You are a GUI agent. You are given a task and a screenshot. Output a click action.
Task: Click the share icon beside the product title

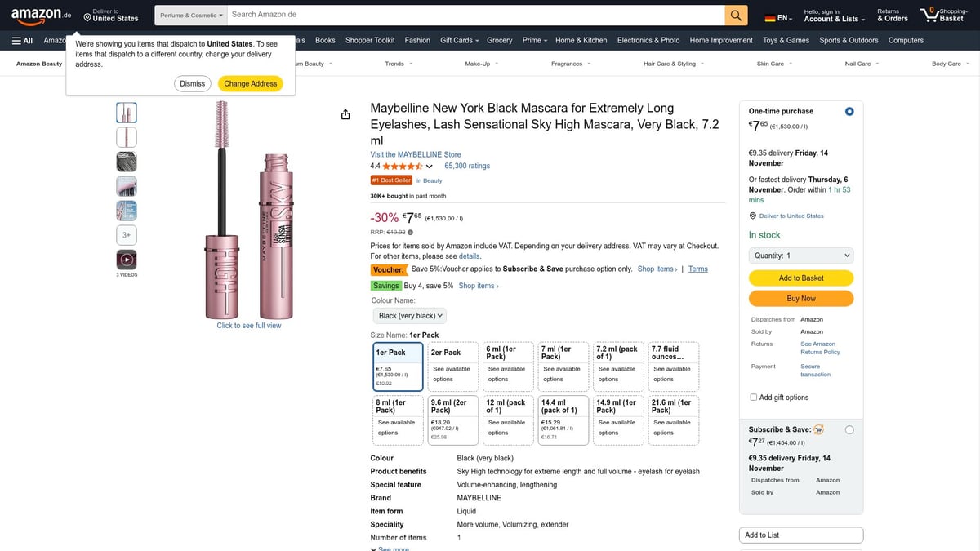pos(345,114)
